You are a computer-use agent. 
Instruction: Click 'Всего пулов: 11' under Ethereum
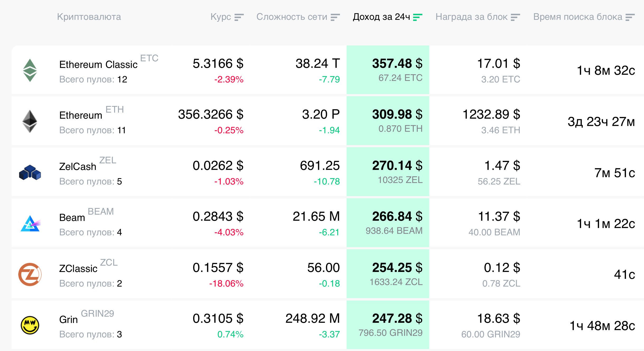click(93, 130)
